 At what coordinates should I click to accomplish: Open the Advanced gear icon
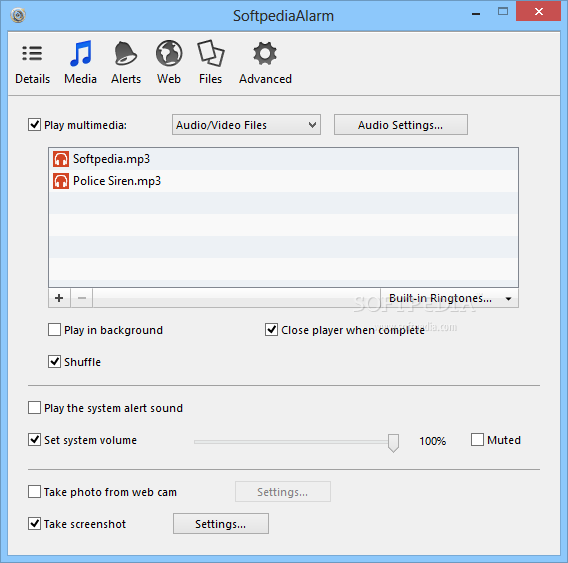click(265, 54)
